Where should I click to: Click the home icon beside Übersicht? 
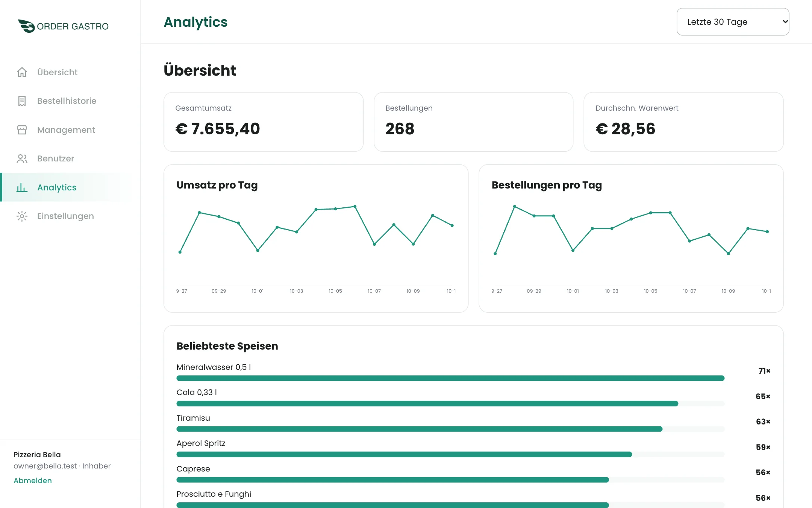click(x=22, y=72)
